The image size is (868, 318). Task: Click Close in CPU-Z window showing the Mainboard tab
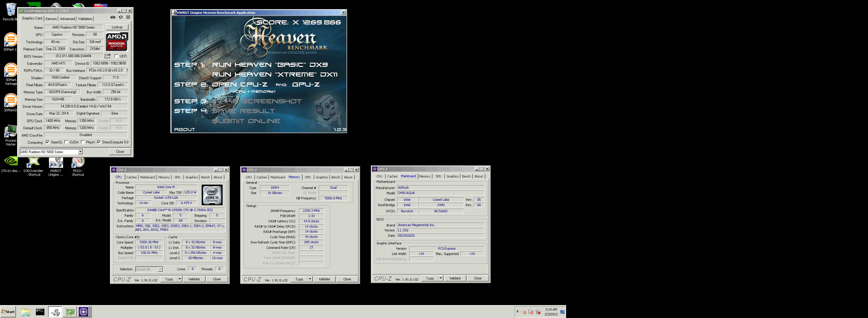pyautogui.click(x=477, y=278)
